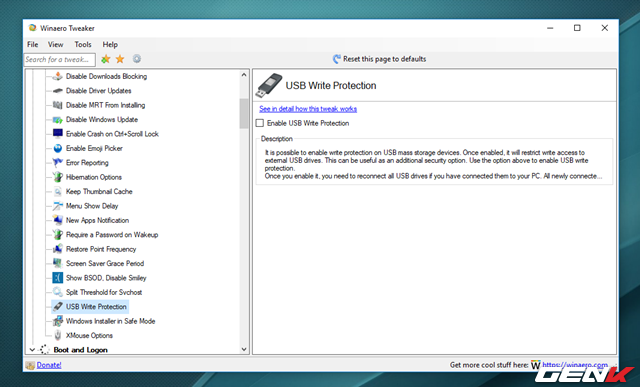Open the winaero.com website link

[575, 365]
